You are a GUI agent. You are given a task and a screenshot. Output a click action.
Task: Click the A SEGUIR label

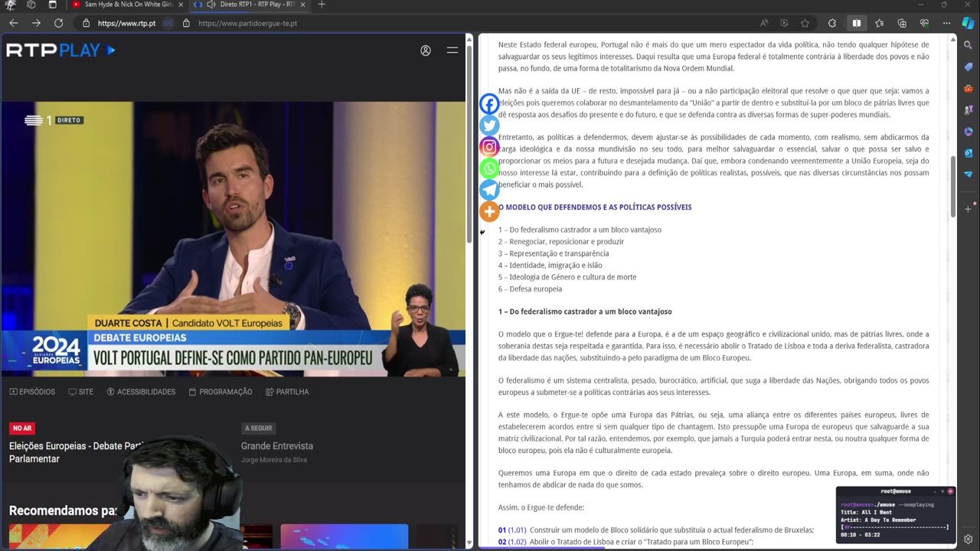[259, 429]
